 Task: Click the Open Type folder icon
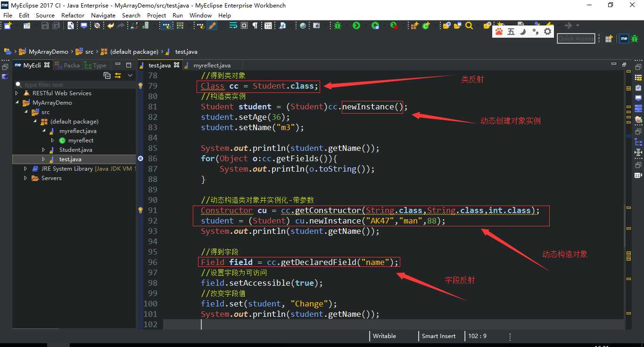(x=446, y=26)
